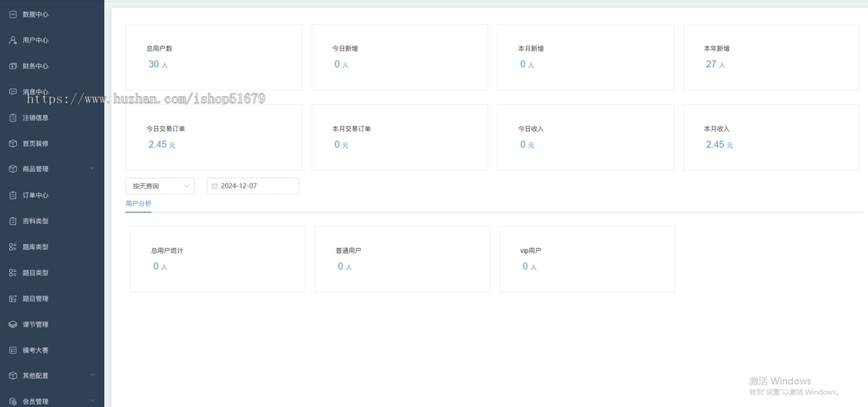Click the 本月收入 card label
The height and width of the screenshot is (407, 868).
coord(717,129)
